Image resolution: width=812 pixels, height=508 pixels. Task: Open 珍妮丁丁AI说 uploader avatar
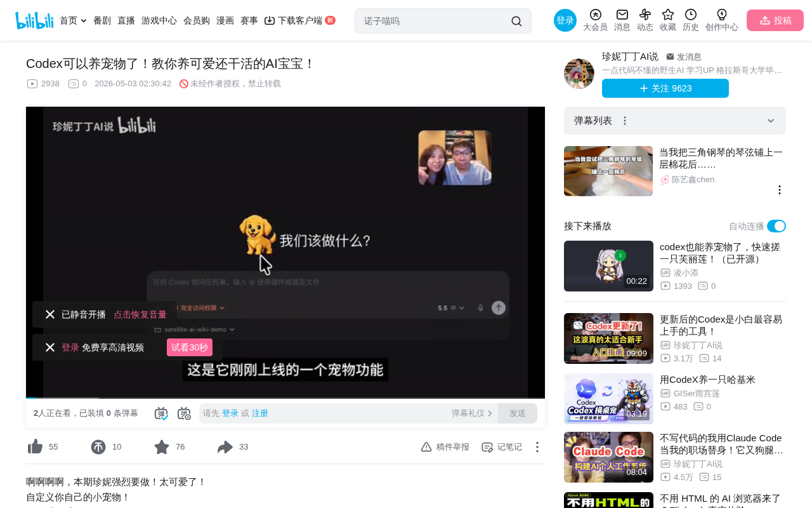(x=579, y=74)
